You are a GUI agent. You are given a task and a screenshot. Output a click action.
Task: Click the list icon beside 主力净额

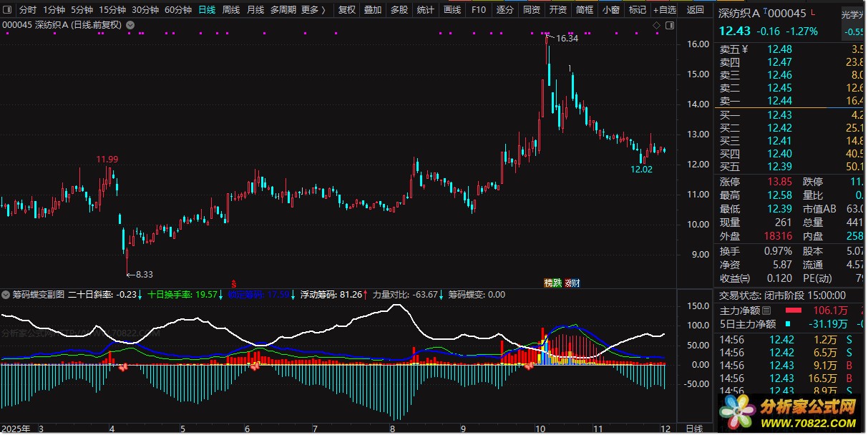pyautogui.click(x=766, y=311)
